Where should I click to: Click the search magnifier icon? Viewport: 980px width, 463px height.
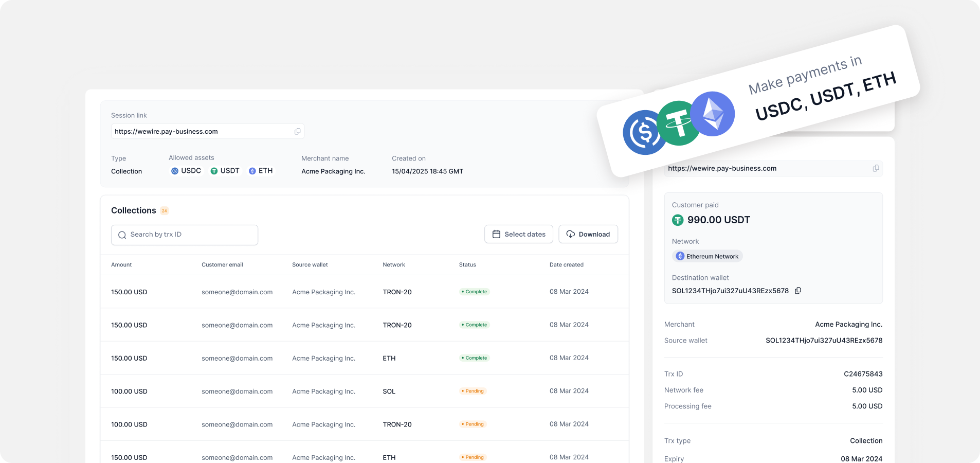click(122, 235)
